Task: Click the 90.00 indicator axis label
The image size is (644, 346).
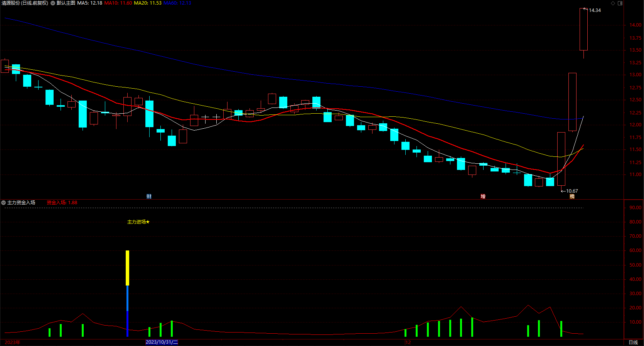Action: (x=636, y=208)
